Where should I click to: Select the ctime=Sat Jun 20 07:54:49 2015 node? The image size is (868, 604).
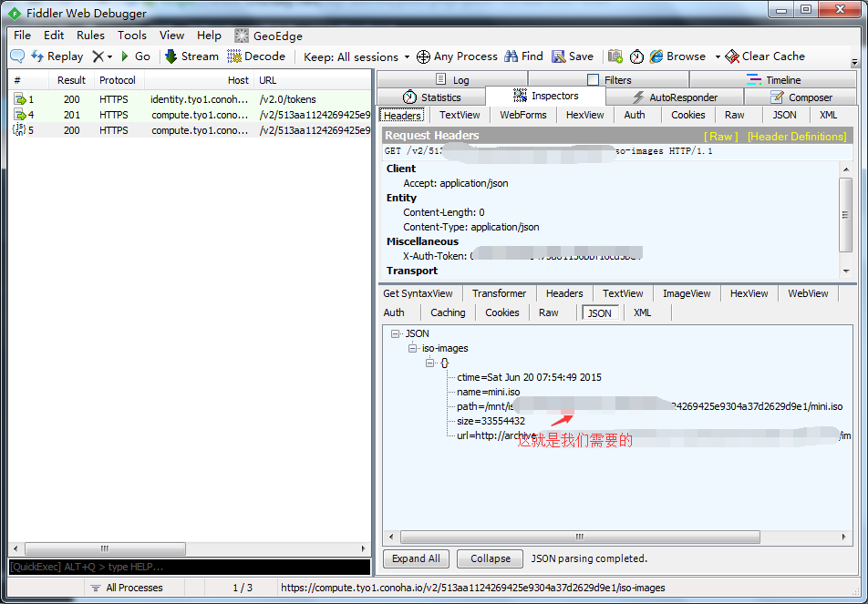point(529,377)
